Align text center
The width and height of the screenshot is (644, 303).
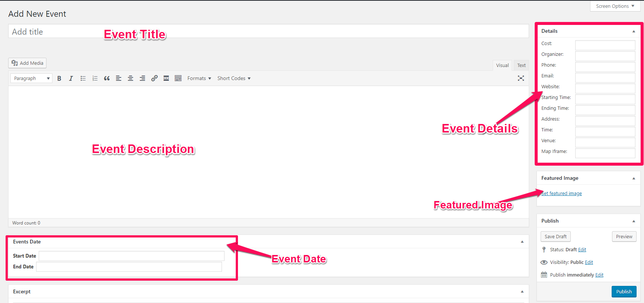pos(131,78)
